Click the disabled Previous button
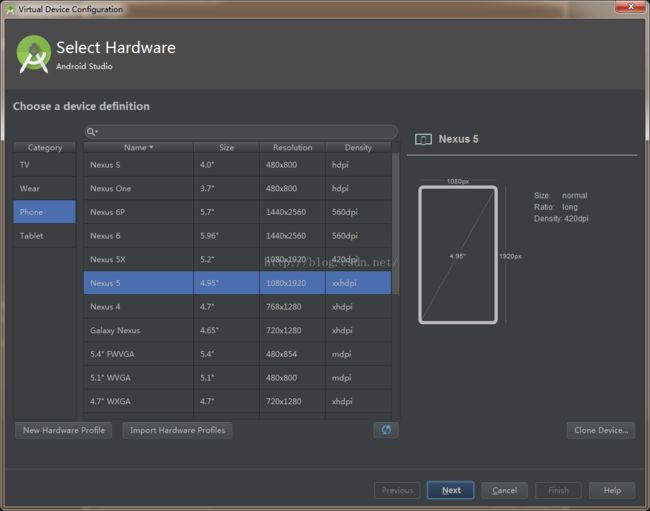The image size is (650, 511). 397,490
